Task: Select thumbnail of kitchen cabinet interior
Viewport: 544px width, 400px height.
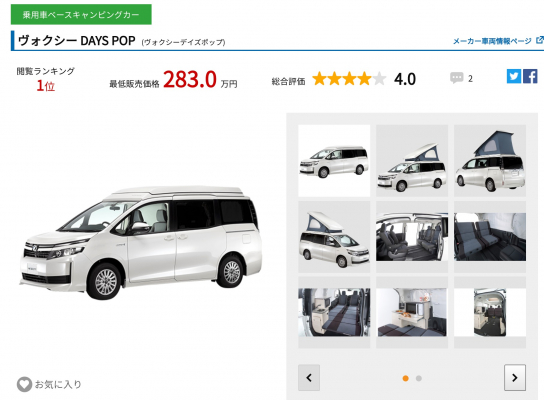Action: [x=412, y=312]
